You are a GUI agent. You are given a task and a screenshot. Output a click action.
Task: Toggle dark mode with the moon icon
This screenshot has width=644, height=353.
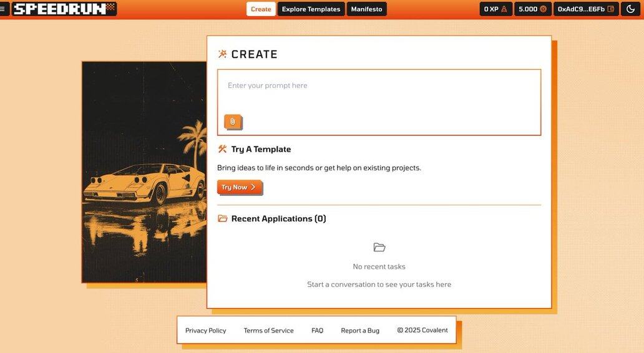pyautogui.click(x=630, y=9)
